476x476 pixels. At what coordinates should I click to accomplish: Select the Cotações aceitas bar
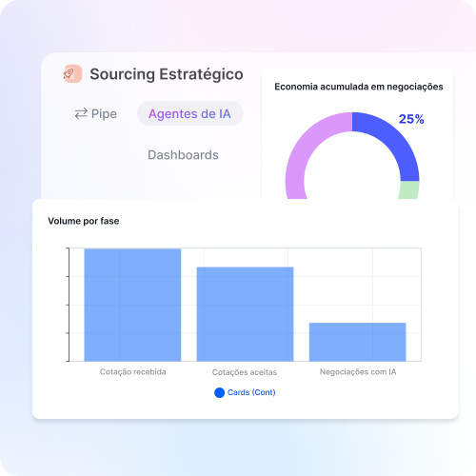pyautogui.click(x=245, y=314)
